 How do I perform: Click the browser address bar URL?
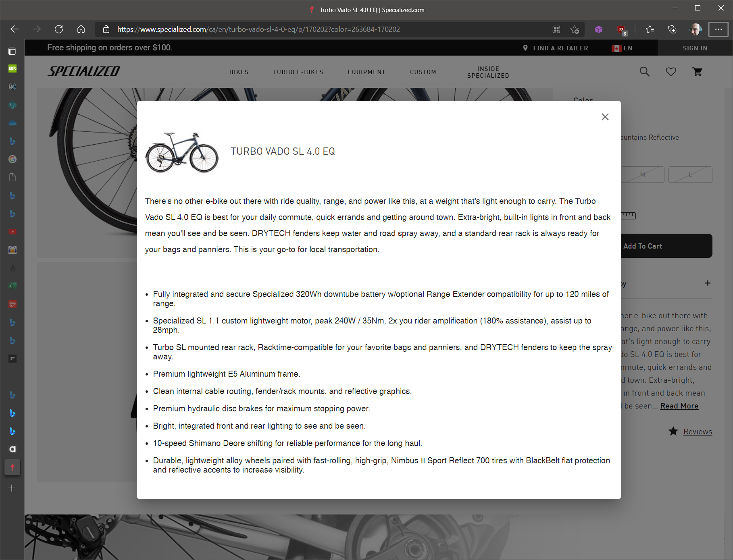pyautogui.click(x=258, y=29)
